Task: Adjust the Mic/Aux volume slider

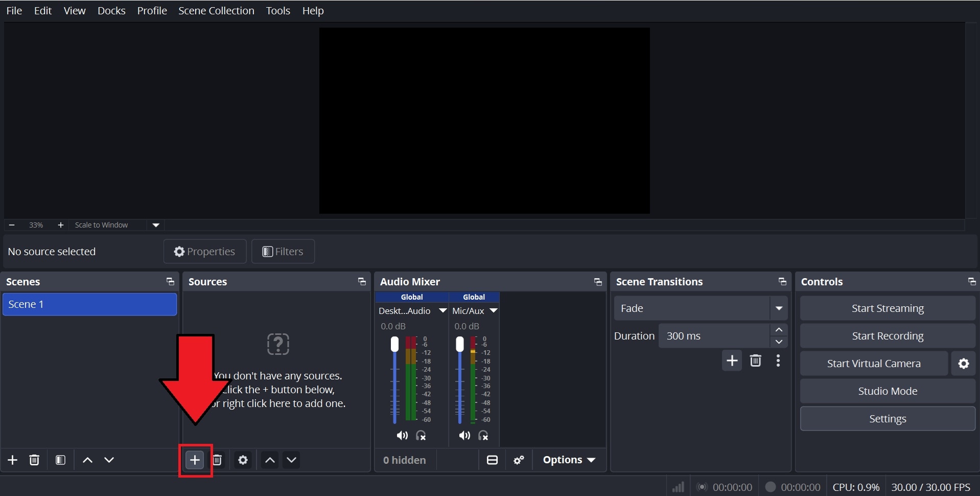Action: pos(460,380)
